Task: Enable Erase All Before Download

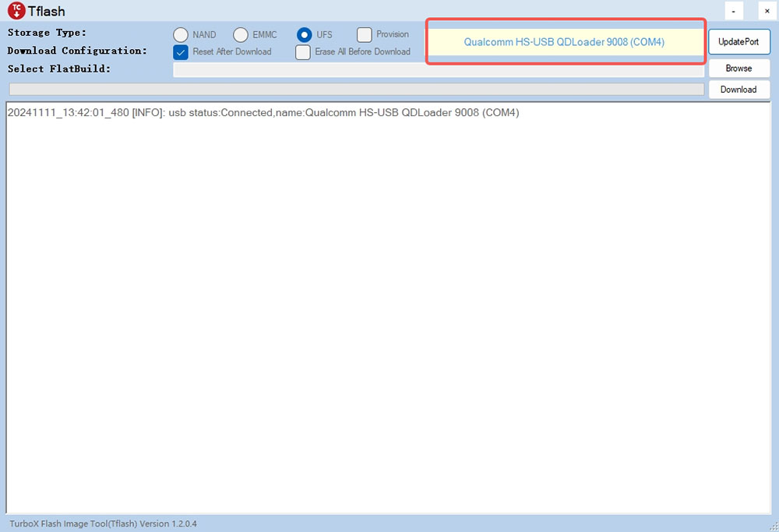Action: click(x=302, y=51)
